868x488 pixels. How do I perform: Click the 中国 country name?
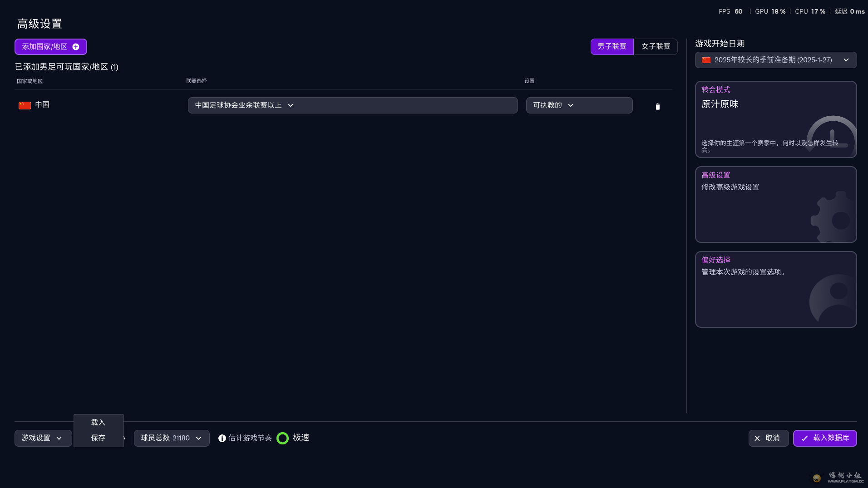click(42, 104)
